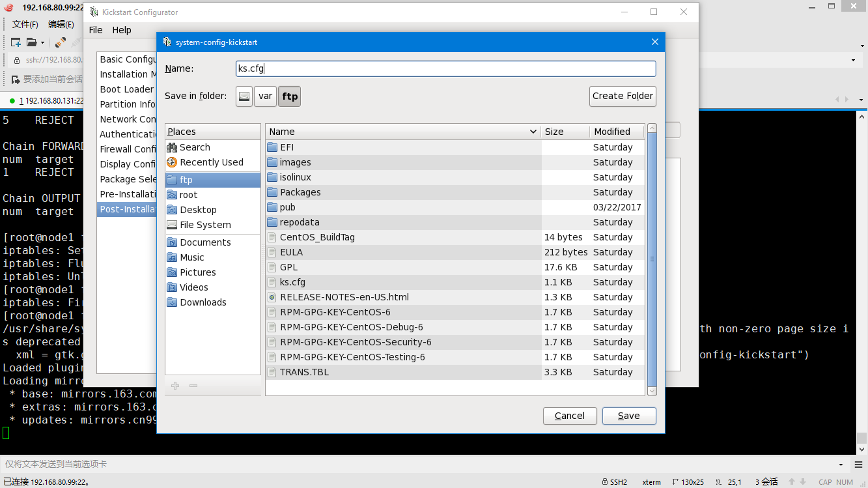
Task: Open the Xshell address bar dropdown
Action: tap(853, 61)
